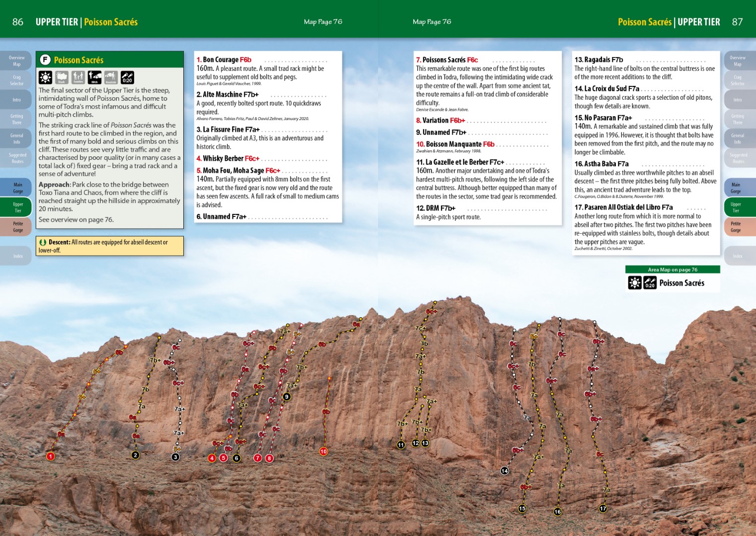
Task: Click the 'Area Map on page 76' green banner
Action: [x=673, y=269]
